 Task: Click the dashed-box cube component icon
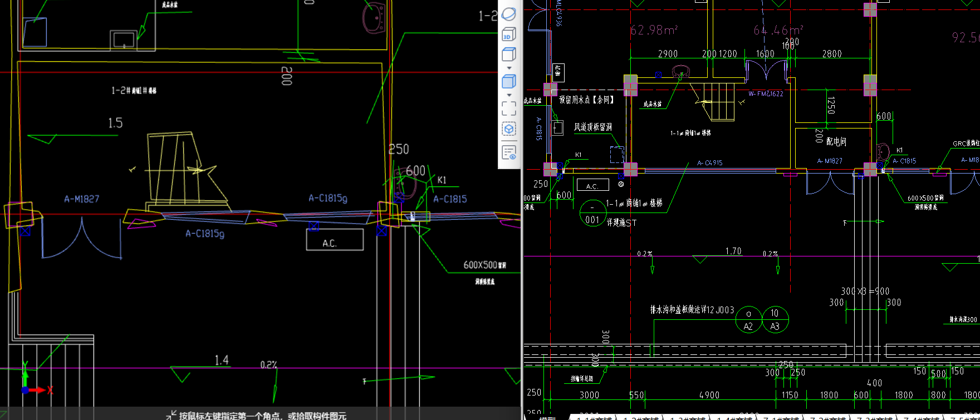pyautogui.click(x=509, y=129)
